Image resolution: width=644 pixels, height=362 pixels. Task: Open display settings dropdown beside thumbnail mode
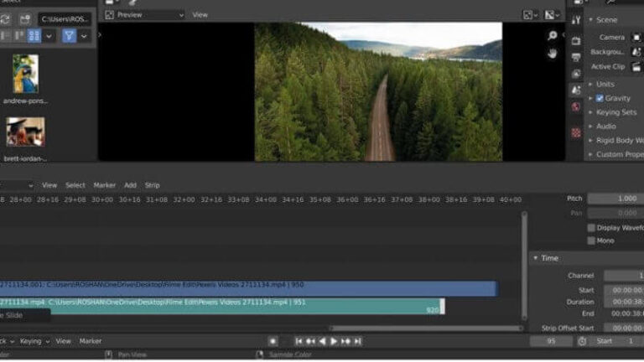[49, 36]
